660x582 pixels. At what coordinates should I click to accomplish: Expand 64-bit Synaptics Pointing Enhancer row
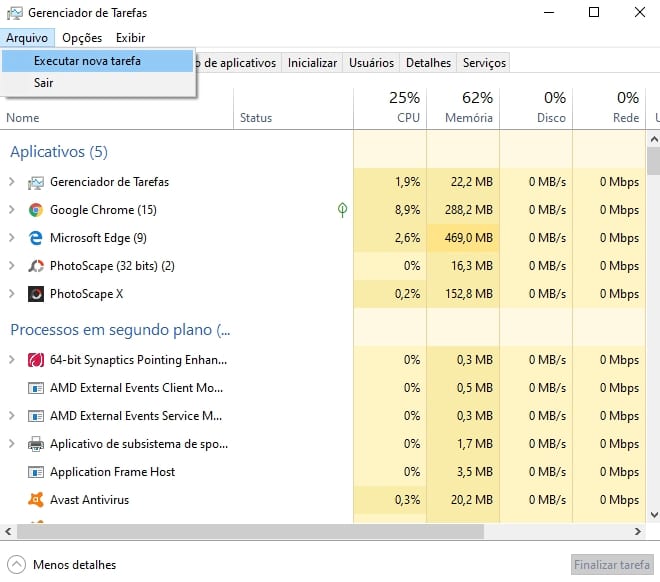click(12, 360)
